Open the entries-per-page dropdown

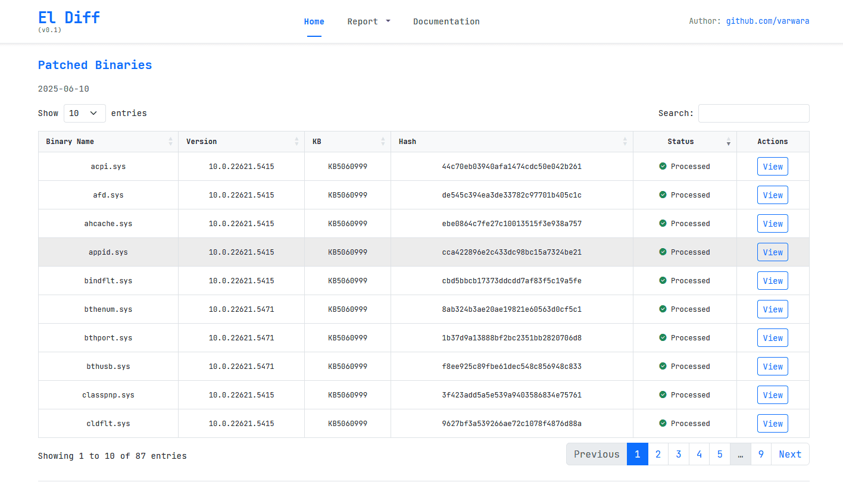tap(84, 113)
